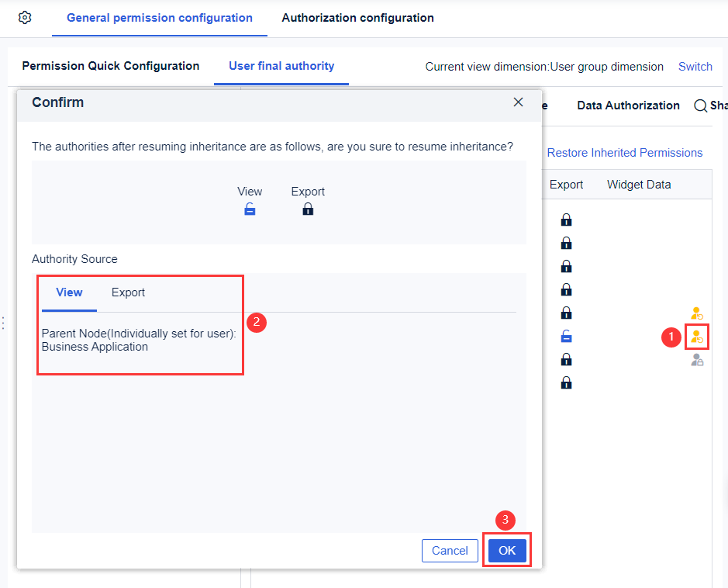728x588 pixels.
Task: Toggle the third lock in Export column
Action: [x=566, y=266]
